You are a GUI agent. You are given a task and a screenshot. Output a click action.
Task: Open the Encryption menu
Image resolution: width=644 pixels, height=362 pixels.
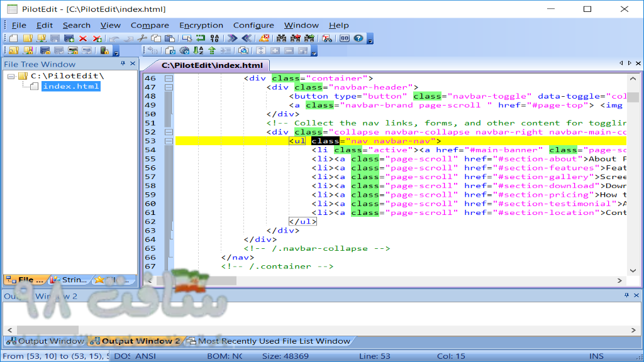(201, 25)
